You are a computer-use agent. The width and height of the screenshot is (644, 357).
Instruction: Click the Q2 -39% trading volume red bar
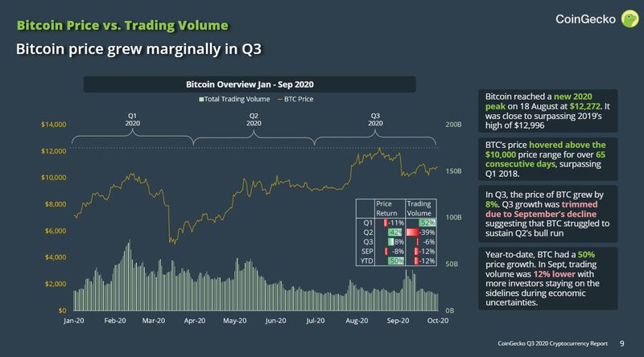pyautogui.click(x=412, y=232)
